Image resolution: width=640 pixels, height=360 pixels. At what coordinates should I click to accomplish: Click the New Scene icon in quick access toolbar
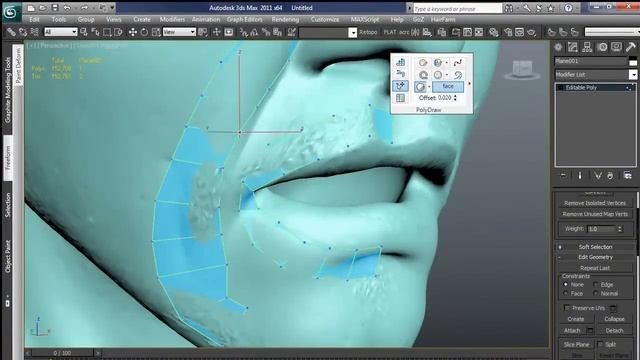pyautogui.click(x=31, y=8)
